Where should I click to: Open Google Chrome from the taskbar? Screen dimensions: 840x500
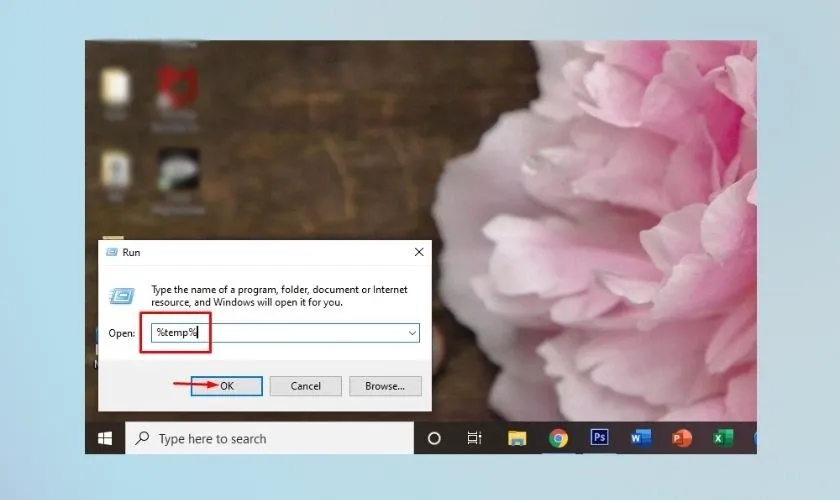[x=559, y=438]
